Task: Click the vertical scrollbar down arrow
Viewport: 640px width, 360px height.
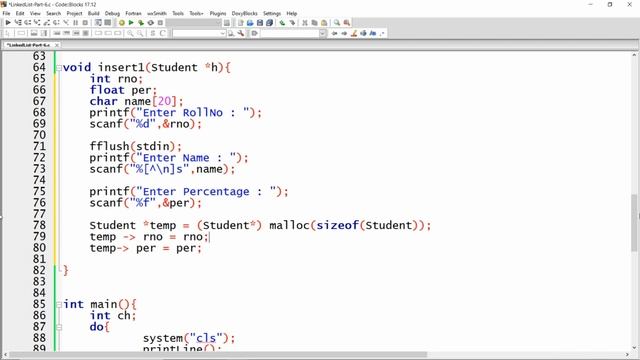Action: [x=635, y=348]
